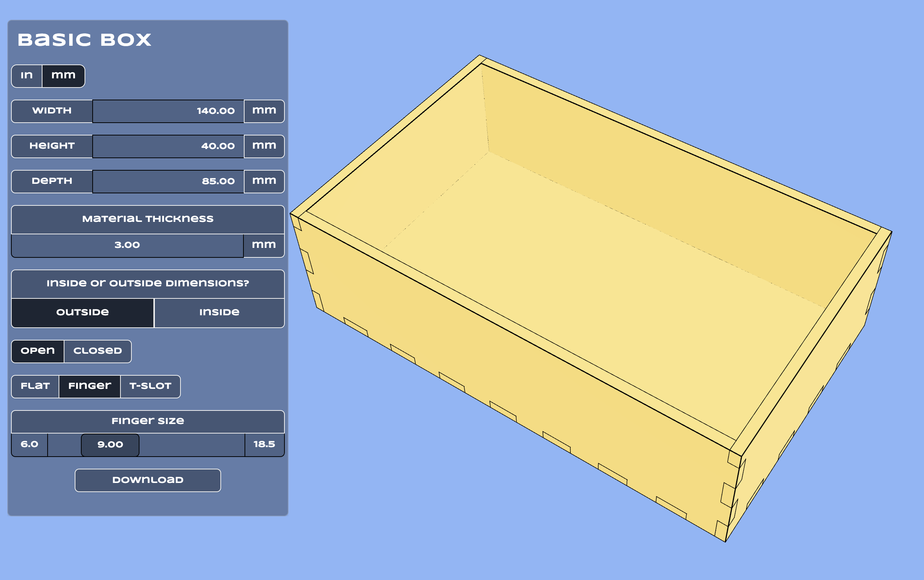Select Inside dimensions mode
The height and width of the screenshot is (580, 924).
point(219,313)
